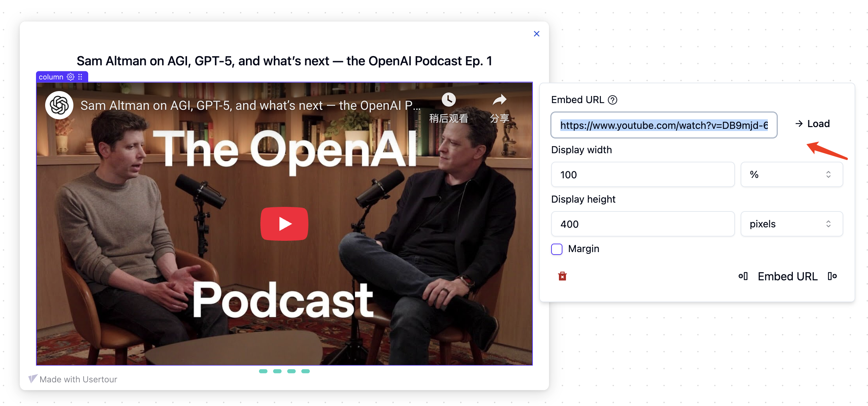Viewport: 868px width, 406px height.
Task: Click the Load button
Action: tap(813, 124)
